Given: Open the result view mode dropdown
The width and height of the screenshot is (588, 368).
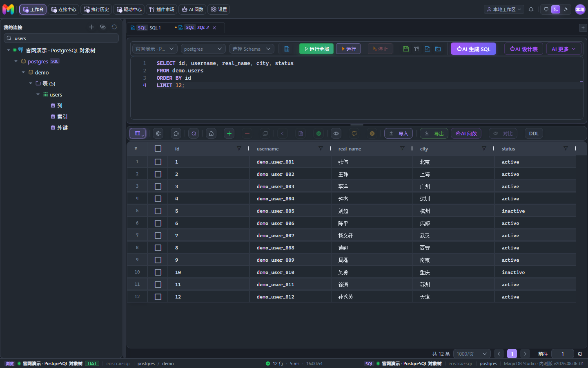Looking at the screenshot, I should tap(138, 133).
